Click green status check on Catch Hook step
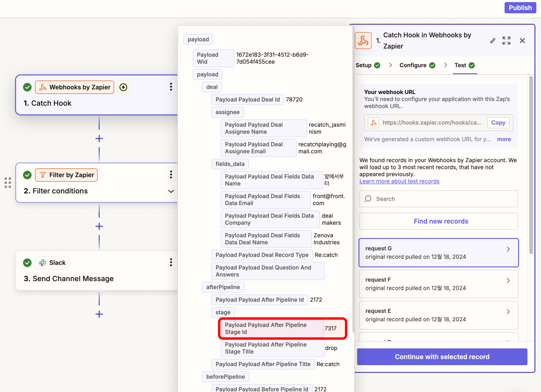 click(x=27, y=87)
